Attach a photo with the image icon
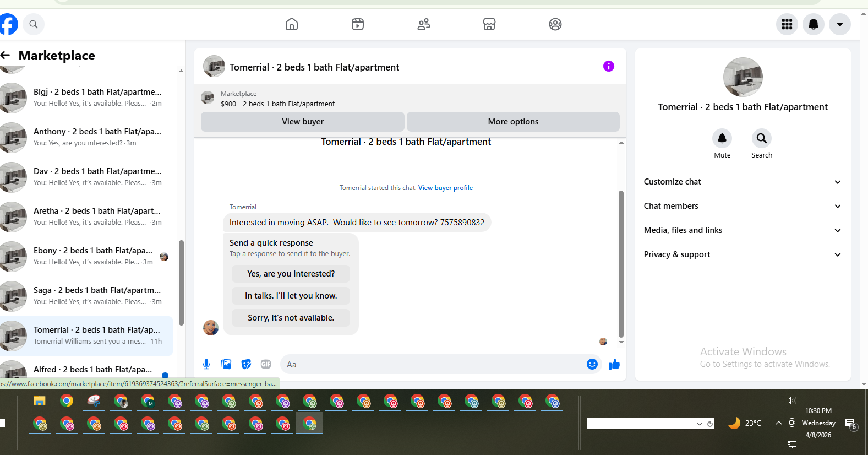Screen dimensions: 868x455 click(226, 364)
